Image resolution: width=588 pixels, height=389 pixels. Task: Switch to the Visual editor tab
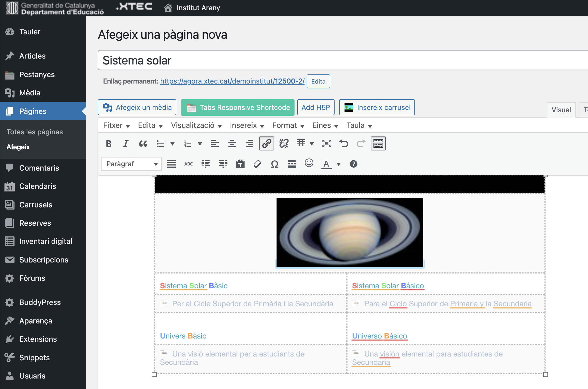[561, 110]
